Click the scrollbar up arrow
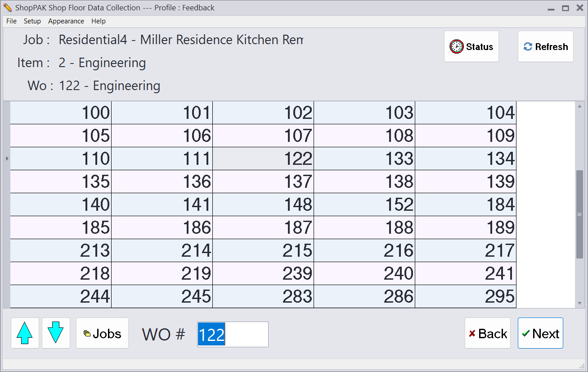 (579, 107)
